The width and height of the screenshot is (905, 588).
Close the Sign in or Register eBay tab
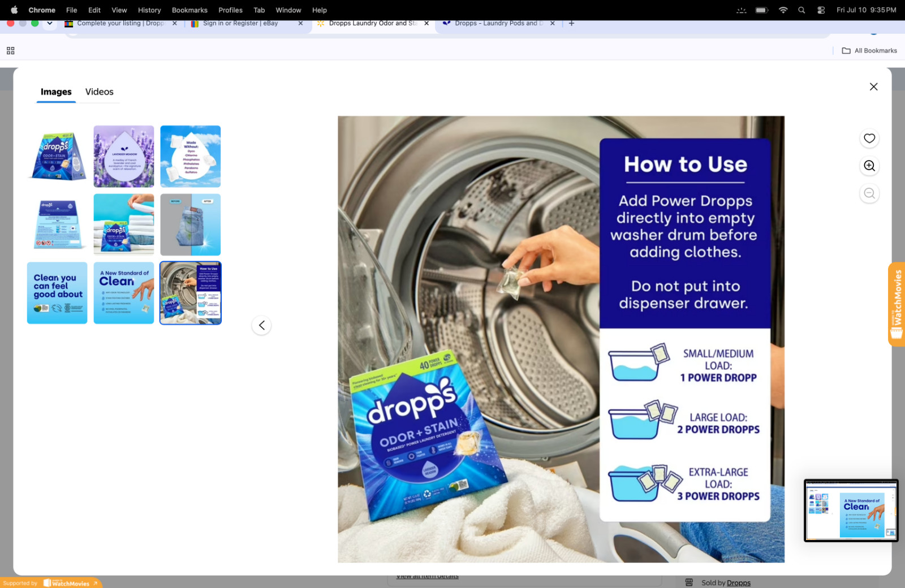point(300,23)
